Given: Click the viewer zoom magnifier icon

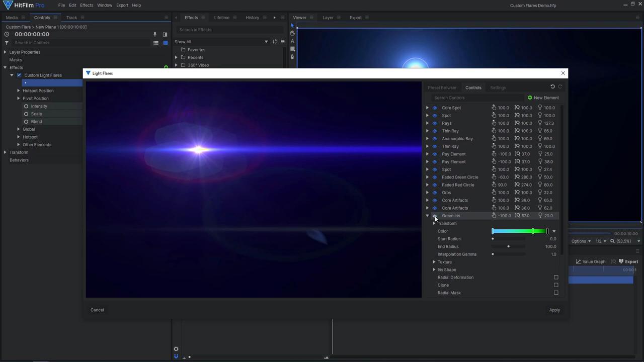Looking at the screenshot, I should 612,241.
